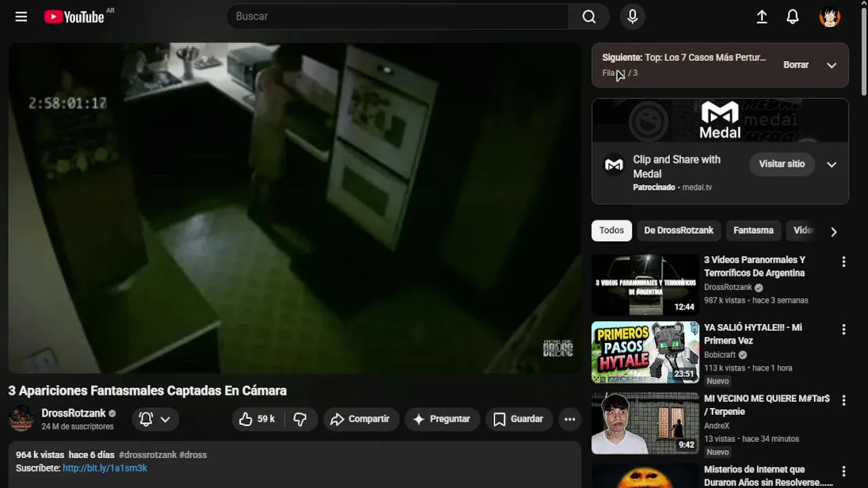Dislike the video with thumbs down
868x488 pixels.
coord(300,419)
